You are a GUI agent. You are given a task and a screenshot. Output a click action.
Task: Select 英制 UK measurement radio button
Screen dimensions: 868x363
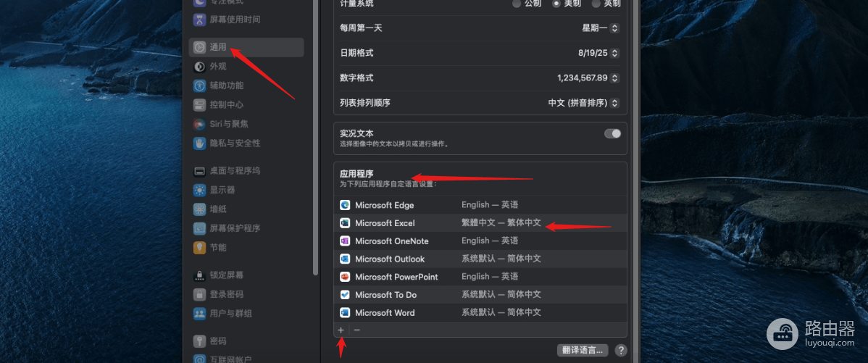click(596, 4)
